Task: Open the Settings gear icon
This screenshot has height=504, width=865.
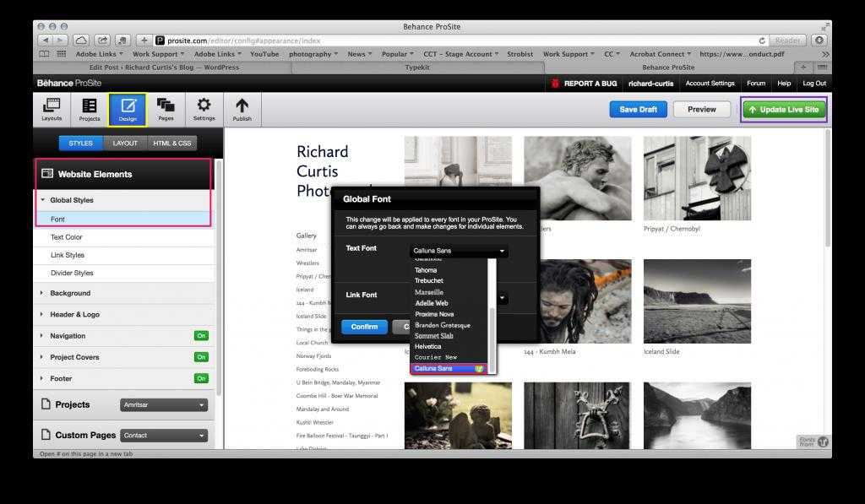Action: click(204, 109)
